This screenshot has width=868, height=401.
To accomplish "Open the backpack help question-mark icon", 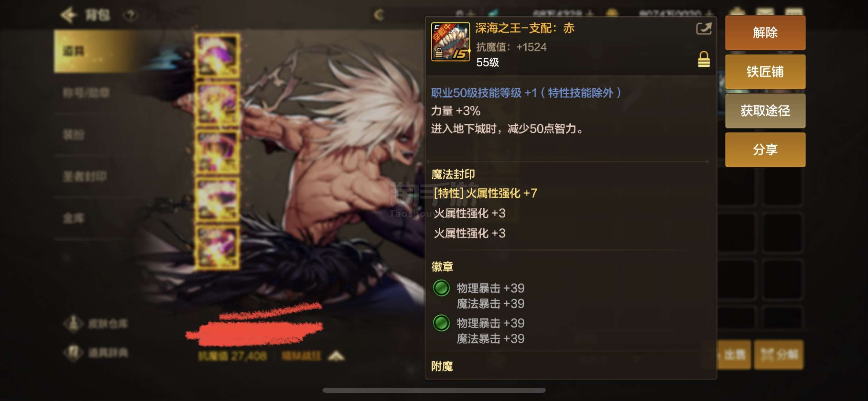I will pyautogui.click(x=131, y=15).
